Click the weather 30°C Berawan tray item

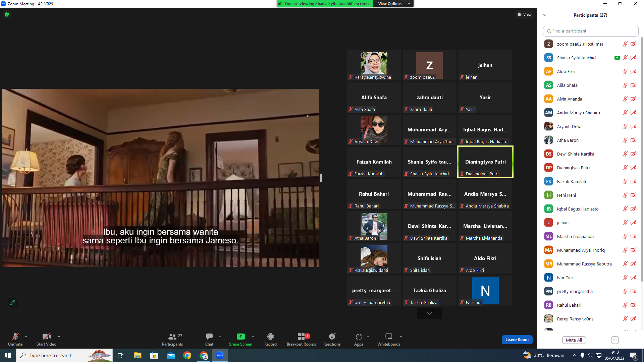point(544,355)
